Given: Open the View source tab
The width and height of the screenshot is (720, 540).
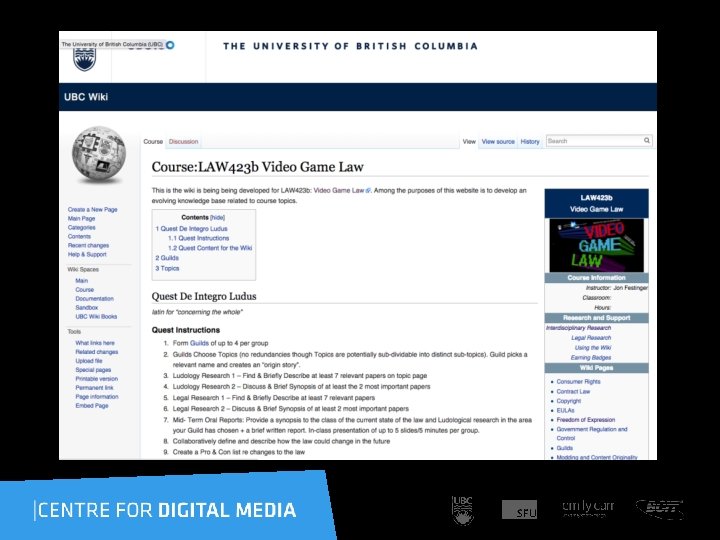Looking at the screenshot, I should [x=498, y=141].
